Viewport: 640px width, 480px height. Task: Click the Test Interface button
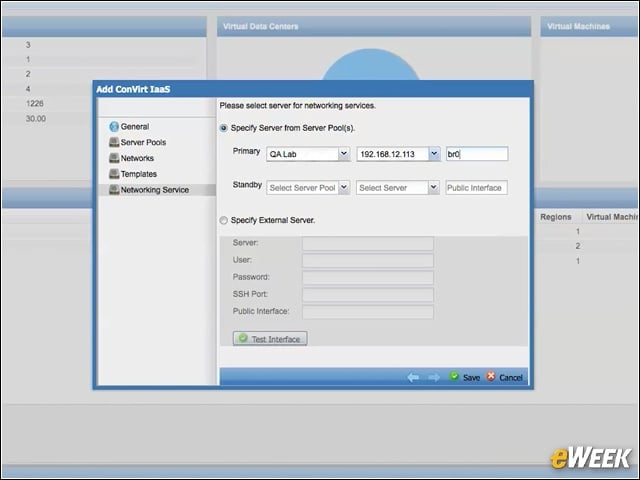270,338
